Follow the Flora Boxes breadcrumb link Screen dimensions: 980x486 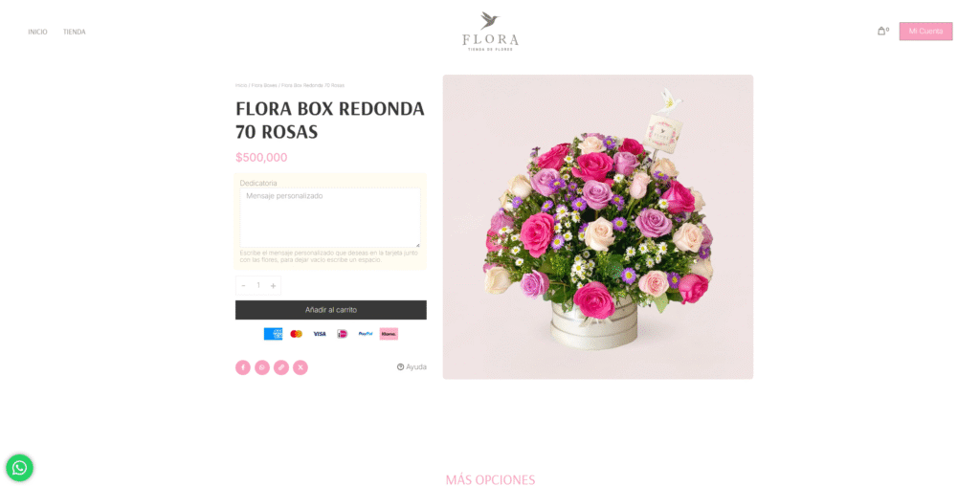click(x=264, y=85)
